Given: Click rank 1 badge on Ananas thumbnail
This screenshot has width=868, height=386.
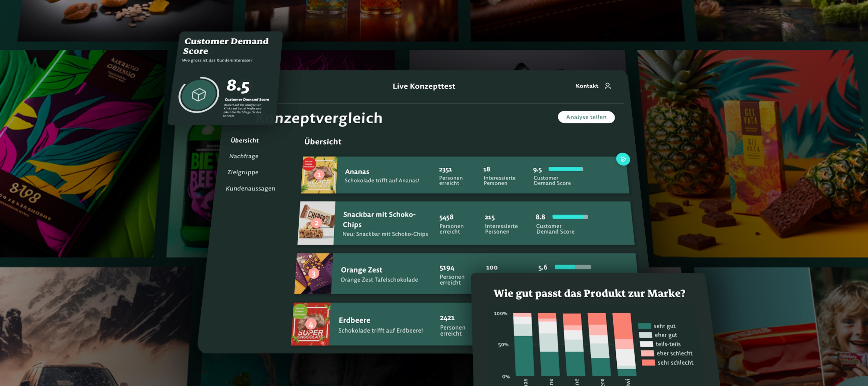Looking at the screenshot, I should pyautogui.click(x=319, y=175).
